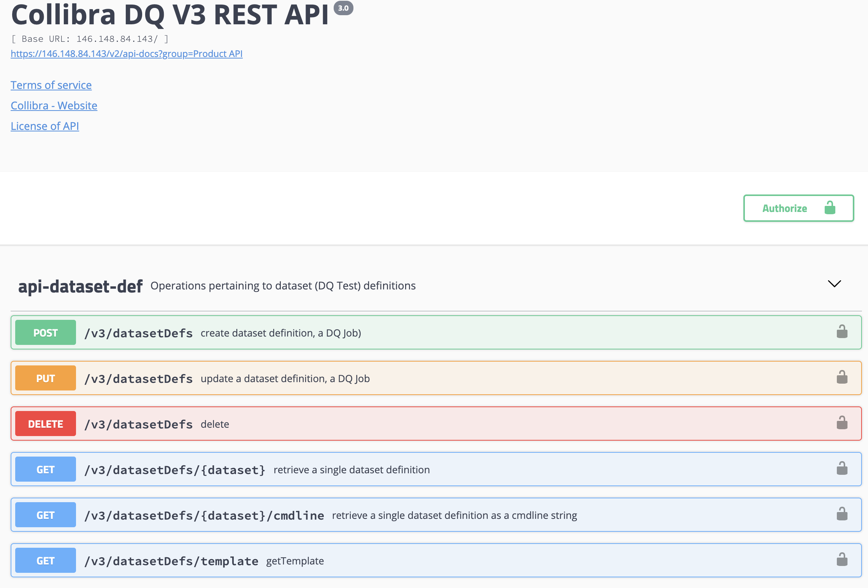Open the License of API link

click(x=45, y=126)
